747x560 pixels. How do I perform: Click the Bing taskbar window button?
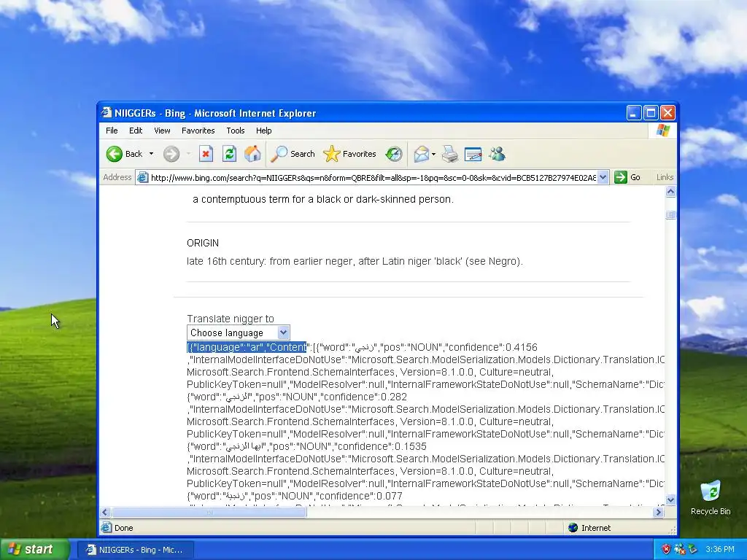(135, 550)
